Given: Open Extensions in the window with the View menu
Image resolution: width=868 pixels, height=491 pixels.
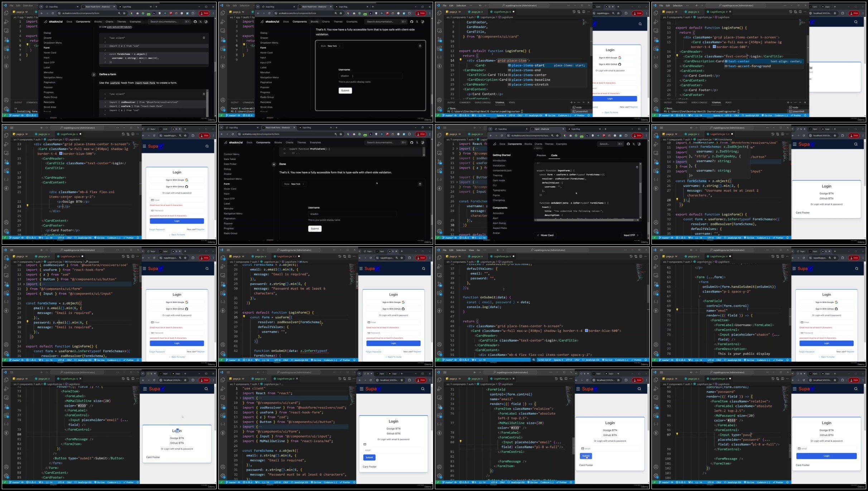Looking at the screenshot, I should point(439,293).
